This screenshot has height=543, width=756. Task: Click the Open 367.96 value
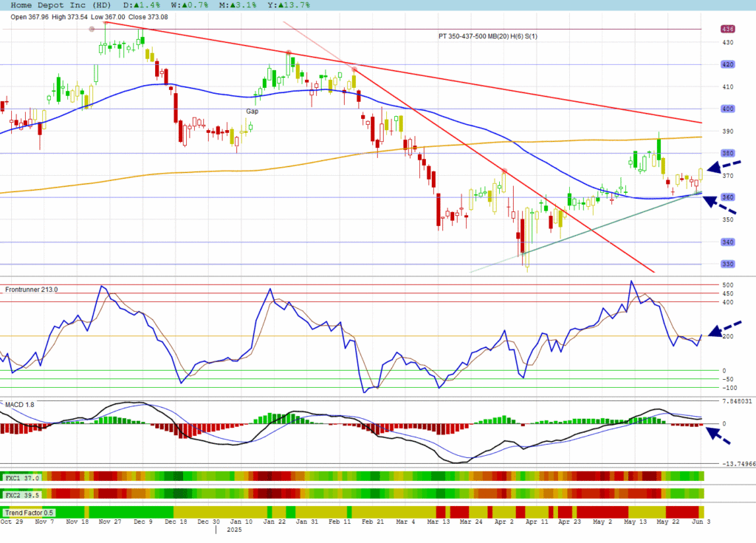click(30, 17)
